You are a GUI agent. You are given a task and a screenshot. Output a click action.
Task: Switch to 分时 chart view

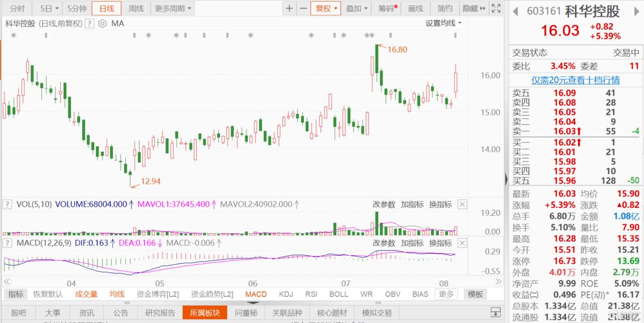pyautogui.click(x=17, y=8)
